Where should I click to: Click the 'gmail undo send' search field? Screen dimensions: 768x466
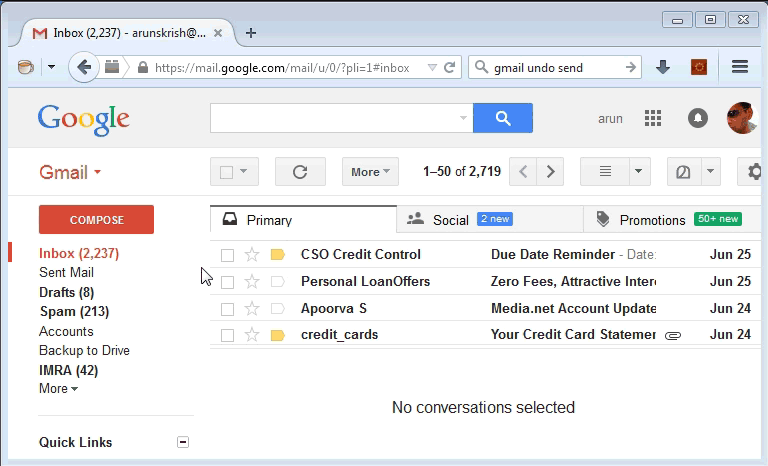click(x=556, y=68)
